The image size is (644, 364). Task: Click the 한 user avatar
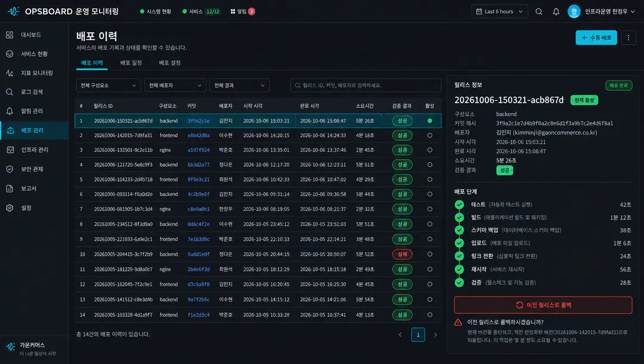pyautogui.click(x=574, y=11)
